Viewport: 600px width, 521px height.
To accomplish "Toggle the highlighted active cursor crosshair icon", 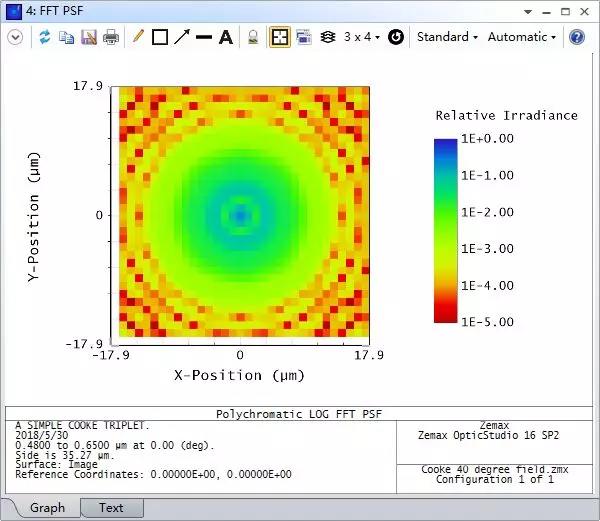I will [280, 37].
